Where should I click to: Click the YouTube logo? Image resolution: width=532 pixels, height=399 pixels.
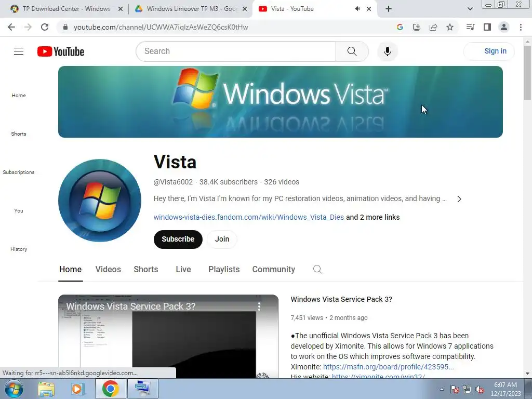coord(61,51)
